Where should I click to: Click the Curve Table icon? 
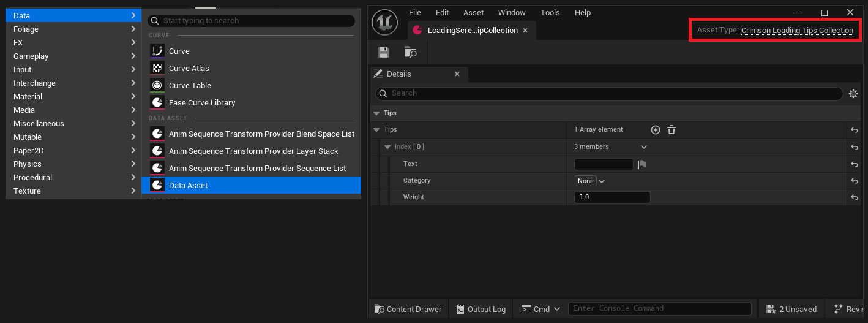click(157, 85)
